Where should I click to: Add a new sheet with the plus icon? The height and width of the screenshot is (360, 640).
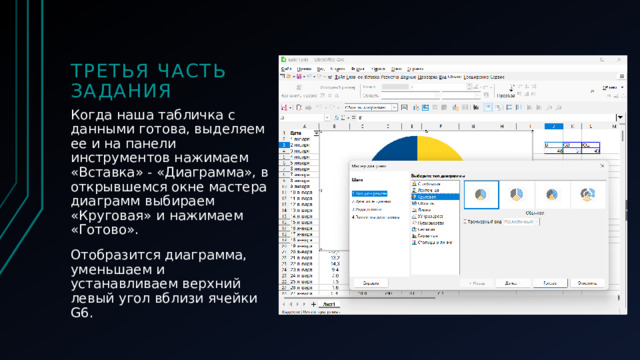coord(313,304)
